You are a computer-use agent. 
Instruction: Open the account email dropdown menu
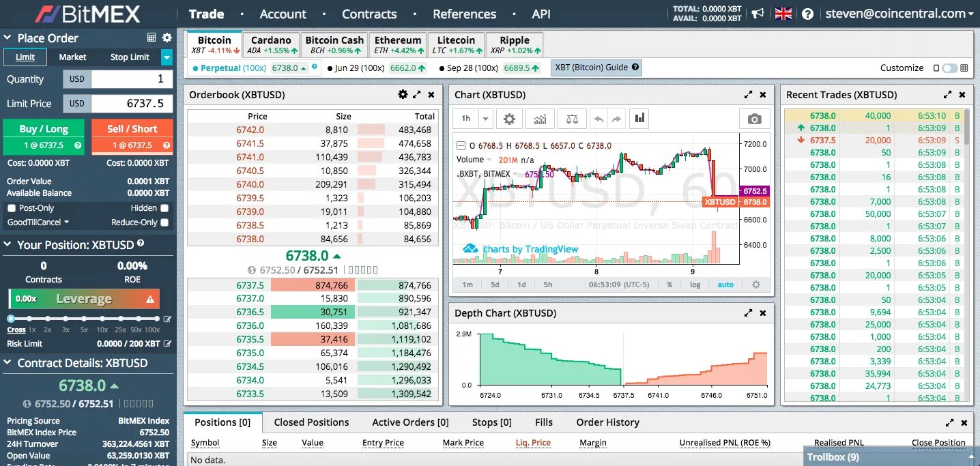pyautogui.click(x=899, y=14)
